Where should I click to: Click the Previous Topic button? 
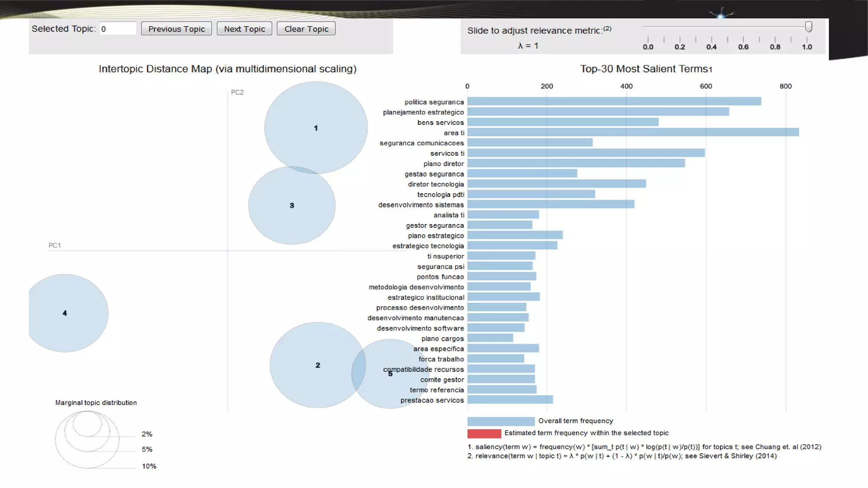tap(176, 29)
